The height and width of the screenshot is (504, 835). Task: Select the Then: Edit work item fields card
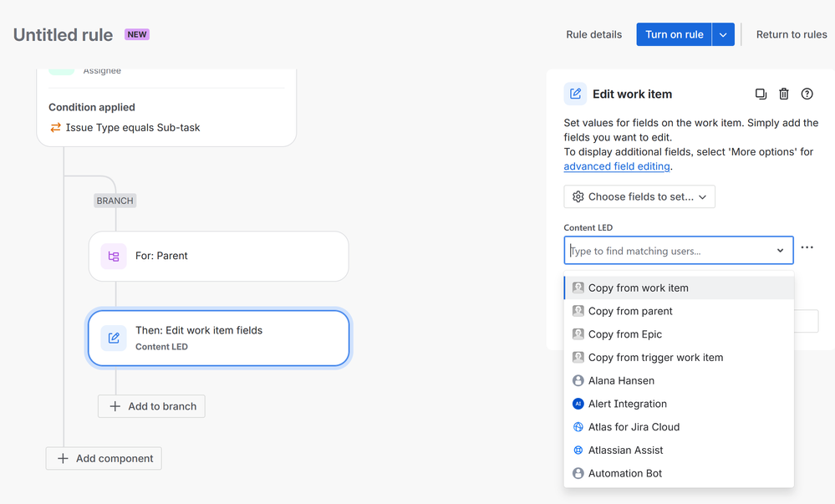click(218, 339)
